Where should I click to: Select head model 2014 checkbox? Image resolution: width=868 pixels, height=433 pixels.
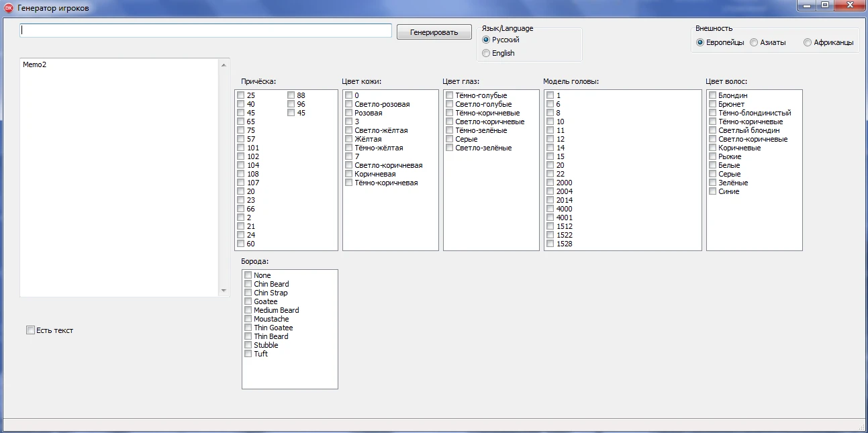pos(550,201)
